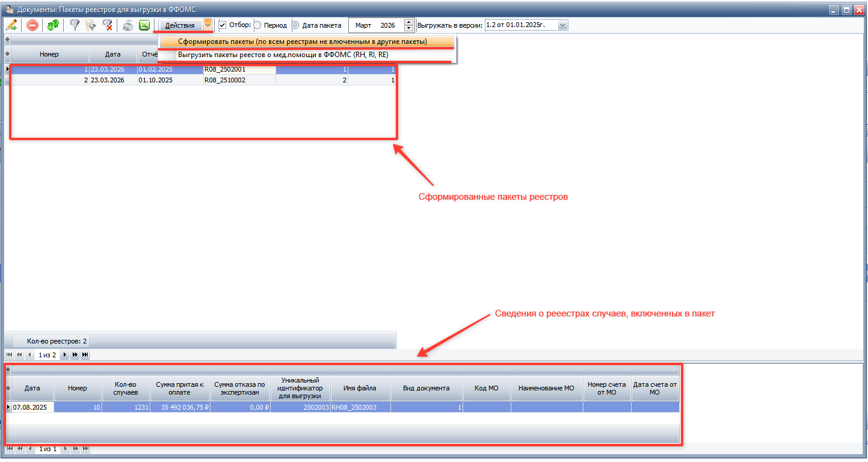This screenshot has height=462, width=868.
Task: Clear the filter with red X funnel
Action: [108, 25]
